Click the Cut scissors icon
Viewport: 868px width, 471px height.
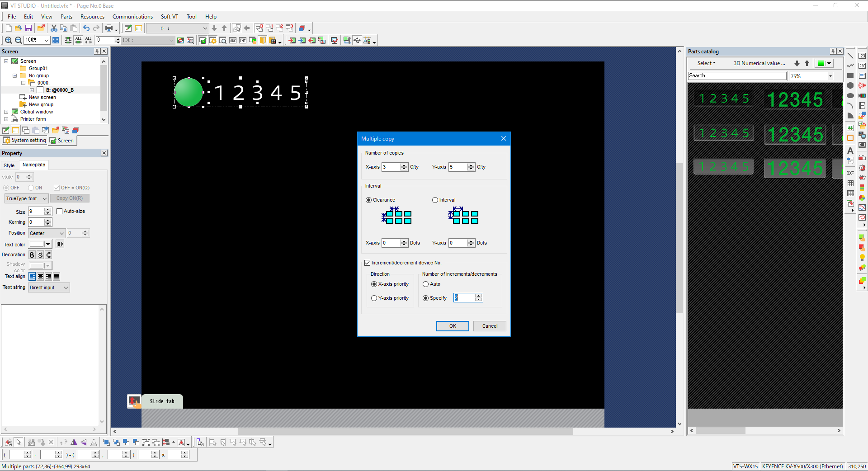click(x=54, y=28)
